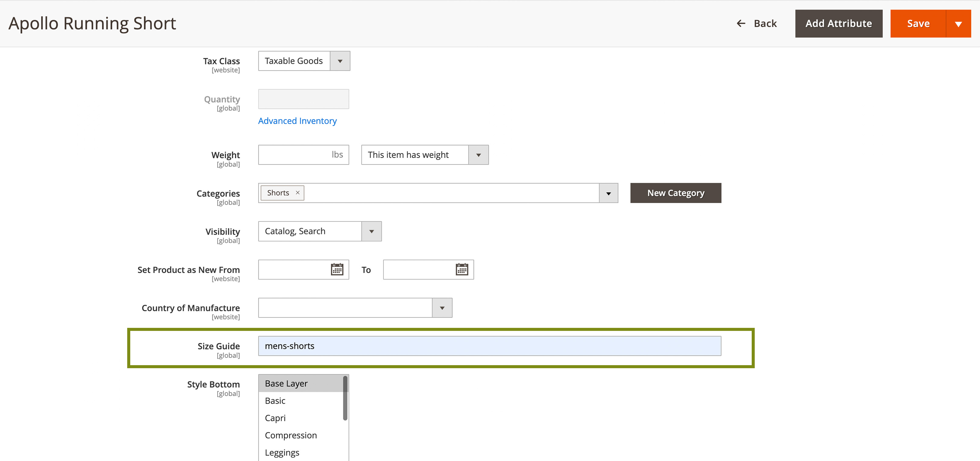Click the New Category button
This screenshot has height=461, width=980.
click(675, 193)
